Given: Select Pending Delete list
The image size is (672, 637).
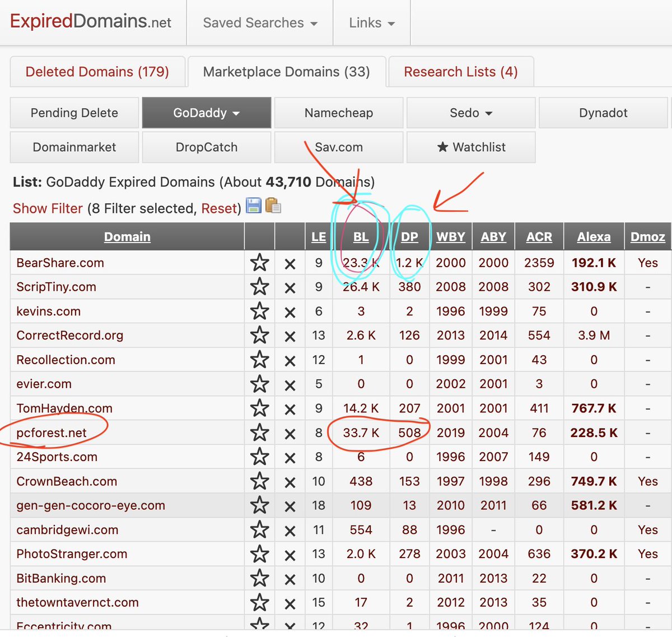Looking at the screenshot, I should pyautogui.click(x=74, y=113).
